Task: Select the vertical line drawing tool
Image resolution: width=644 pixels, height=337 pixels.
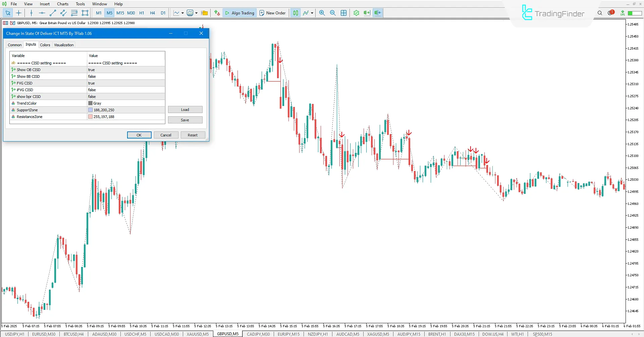Action: [x=31, y=13]
